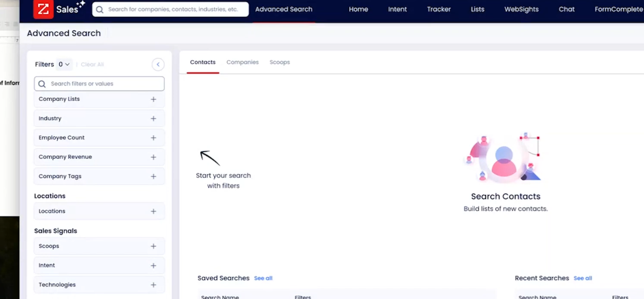
Task: Open the Filters count dropdown
Action: pos(64,64)
